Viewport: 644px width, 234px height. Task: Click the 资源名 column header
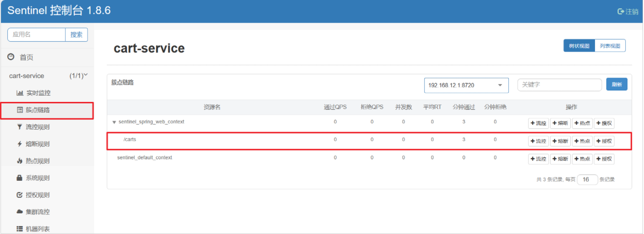(x=212, y=107)
